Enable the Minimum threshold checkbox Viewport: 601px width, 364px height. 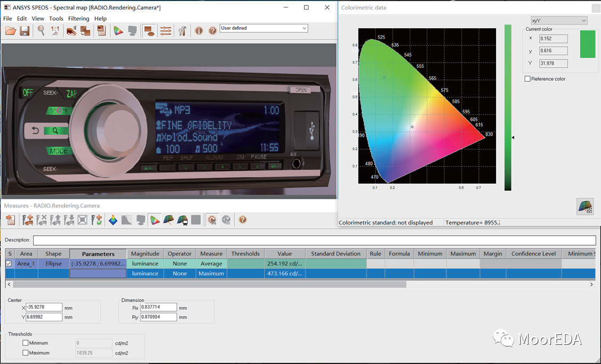click(25, 343)
